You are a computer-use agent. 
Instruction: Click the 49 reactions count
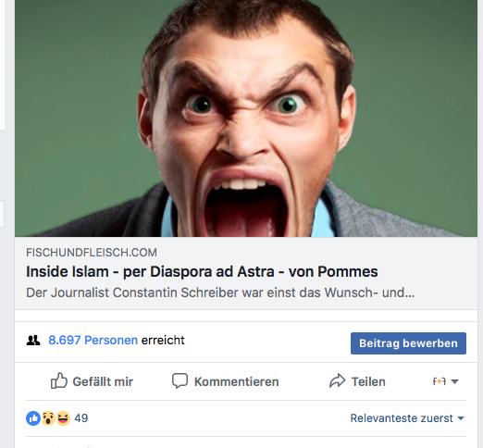pos(81,418)
